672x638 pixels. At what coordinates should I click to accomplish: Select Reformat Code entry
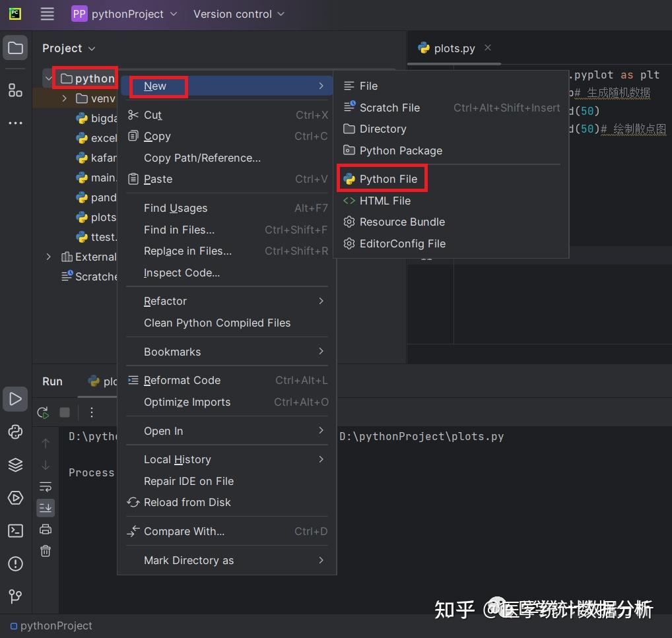pyautogui.click(x=227, y=380)
